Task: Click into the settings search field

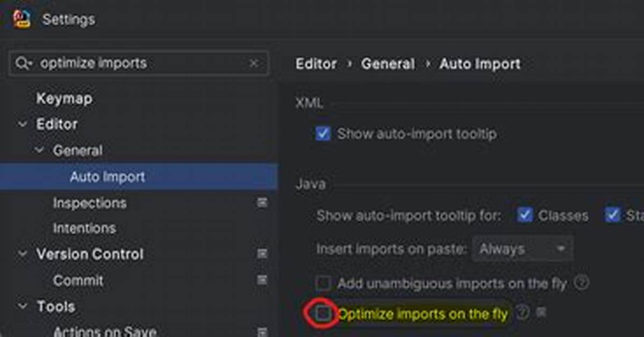Action: (x=138, y=63)
